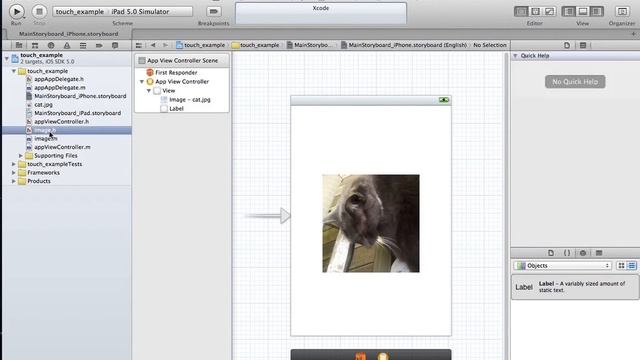Show the File inspector

click(x=567, y=45)
